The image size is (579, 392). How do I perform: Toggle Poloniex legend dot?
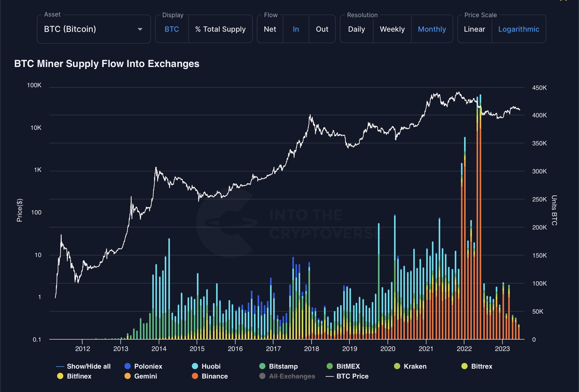(128, 366)
